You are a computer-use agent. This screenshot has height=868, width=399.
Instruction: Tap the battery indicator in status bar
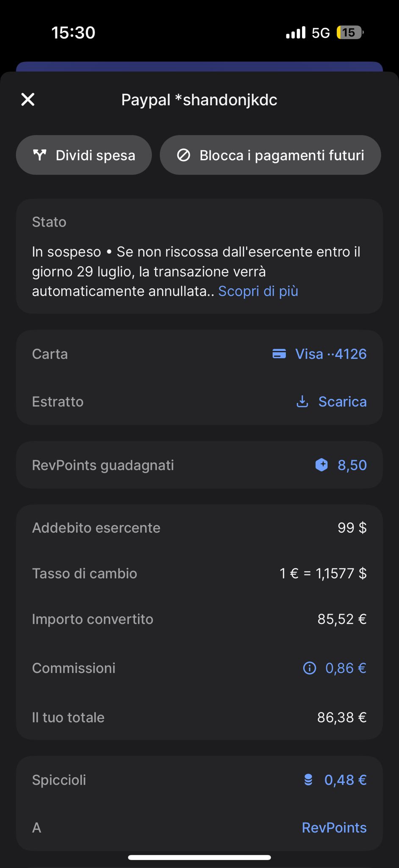click(349, 33)
